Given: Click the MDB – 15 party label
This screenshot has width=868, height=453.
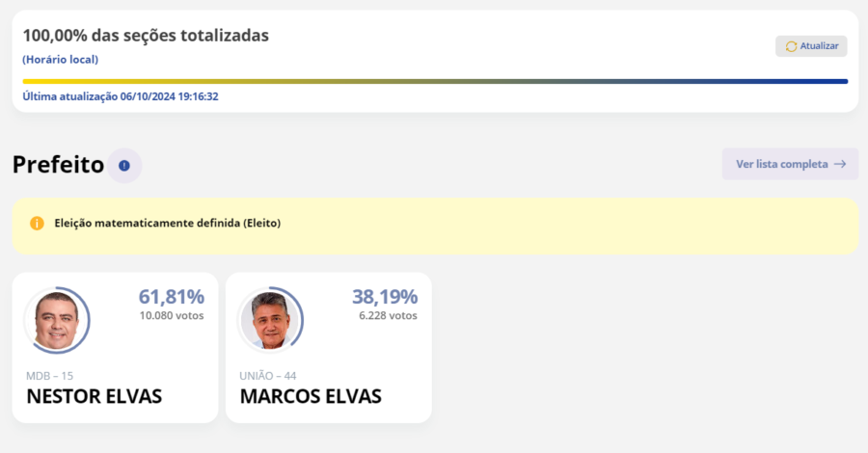Looking at the screenshot, I should [x=49, y=376].
